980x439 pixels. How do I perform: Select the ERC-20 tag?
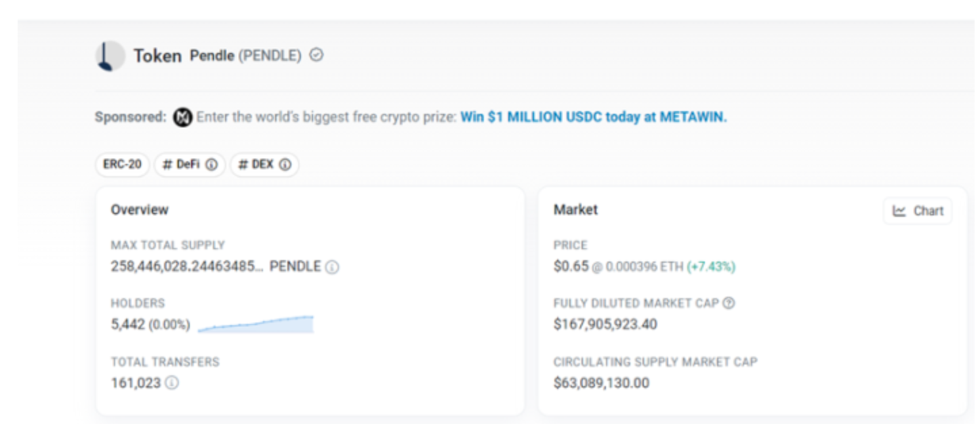122,165
